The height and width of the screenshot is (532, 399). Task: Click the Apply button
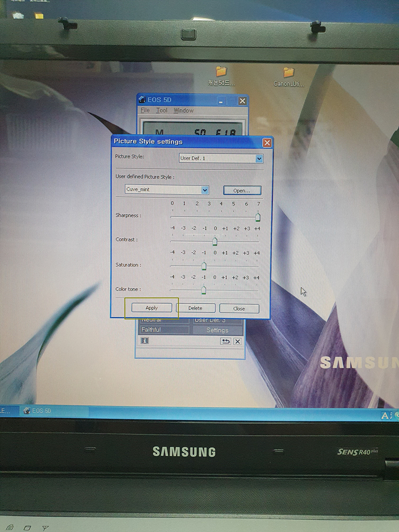(x=152, y=308)
